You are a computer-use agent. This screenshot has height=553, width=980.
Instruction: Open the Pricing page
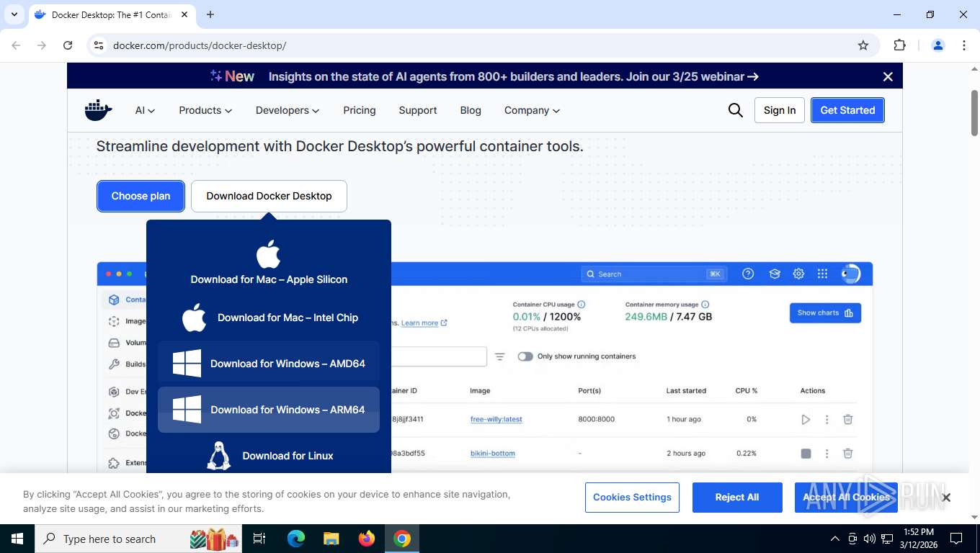[x=360, y=110]
